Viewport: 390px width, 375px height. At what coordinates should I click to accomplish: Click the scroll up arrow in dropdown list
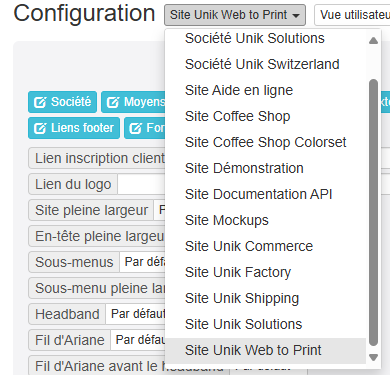(373, 41)
